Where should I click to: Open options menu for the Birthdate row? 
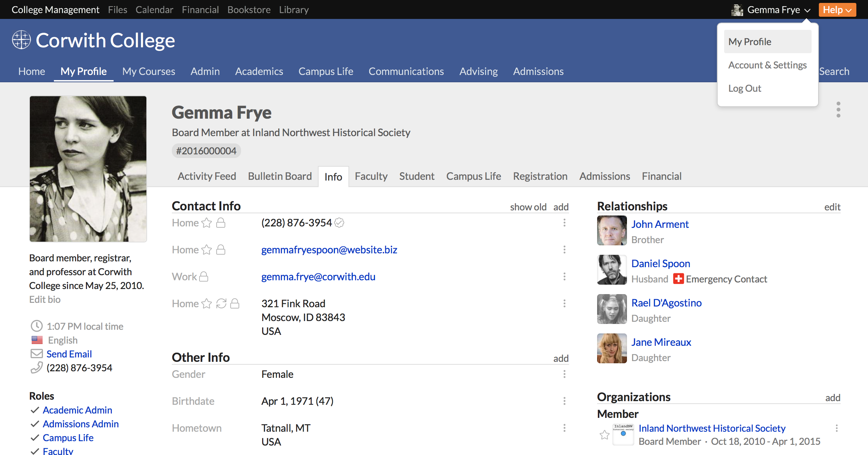pyautogui.click(x=564, y=401)
